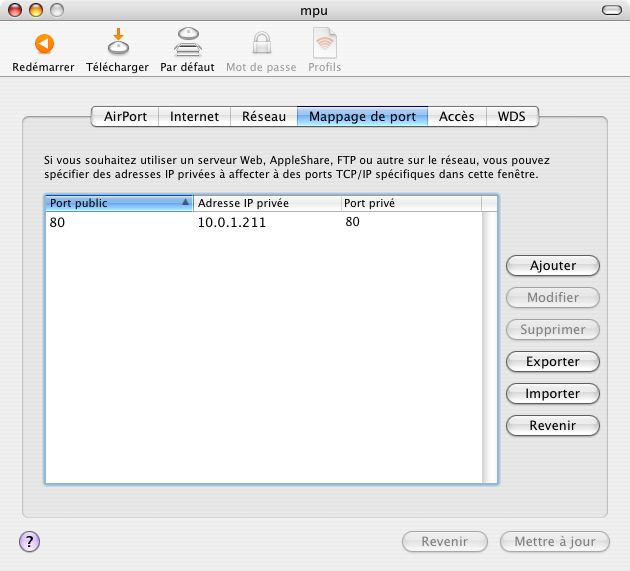
Task: Click the Exporter button
Action: (553, 361)
